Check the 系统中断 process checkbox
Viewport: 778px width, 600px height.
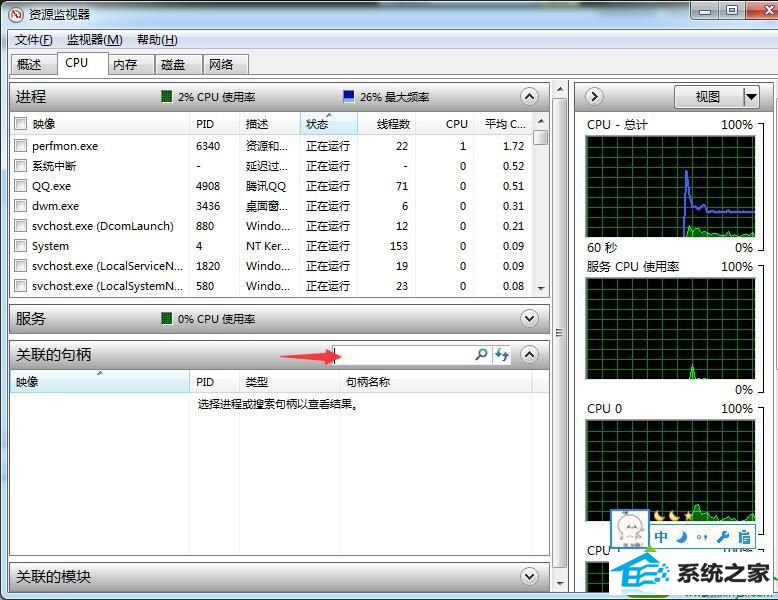[20, 166]
